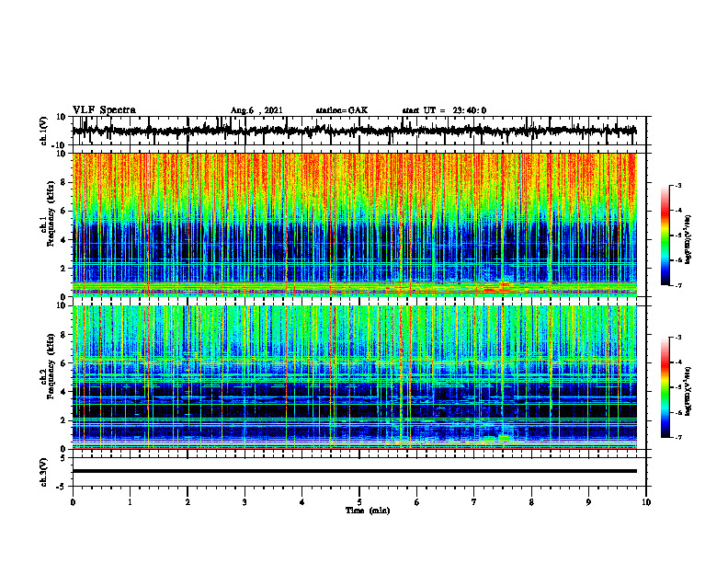Click the "8" kHz tick on ch.1 frequency axis
The image size is (728, 563).
coord(64,182)
